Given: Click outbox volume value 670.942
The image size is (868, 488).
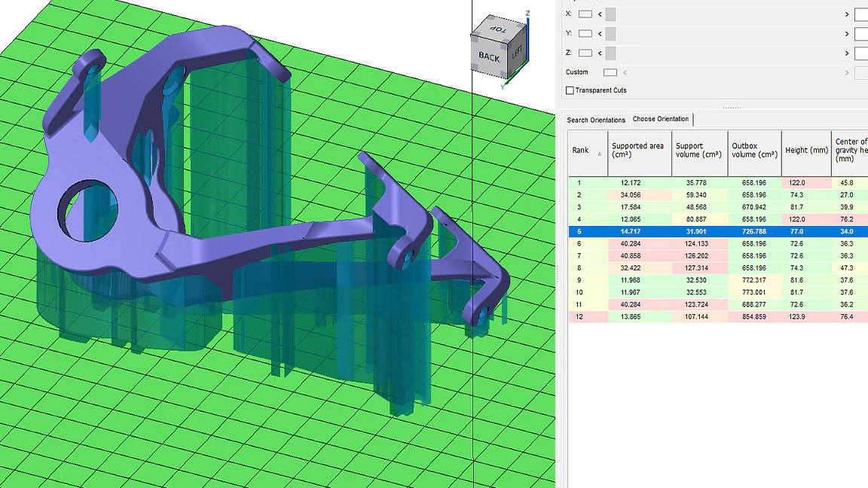Looking at the screenshot, I should pyautogui.click(x=754, y=207).
